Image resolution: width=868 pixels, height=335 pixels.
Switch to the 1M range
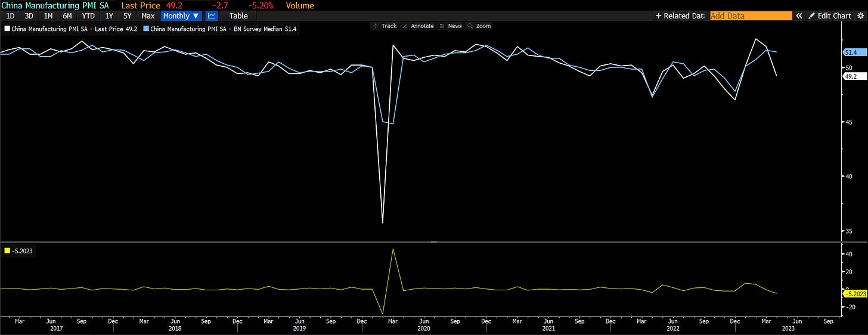tap(48, 16)
